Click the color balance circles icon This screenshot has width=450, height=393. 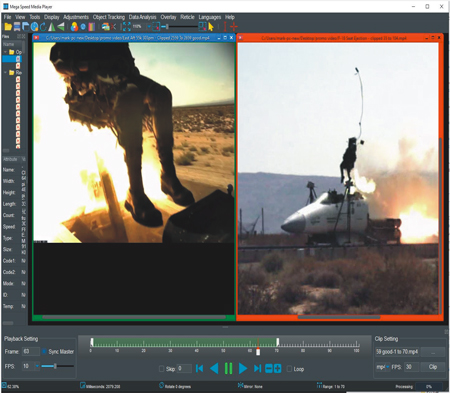click(74, 27)
